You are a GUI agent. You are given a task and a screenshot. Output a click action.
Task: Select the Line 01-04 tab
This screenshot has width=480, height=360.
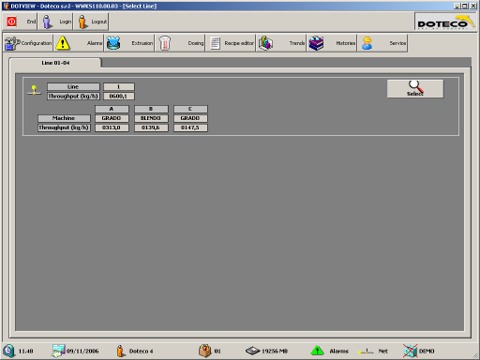click(x=55, y=63)
